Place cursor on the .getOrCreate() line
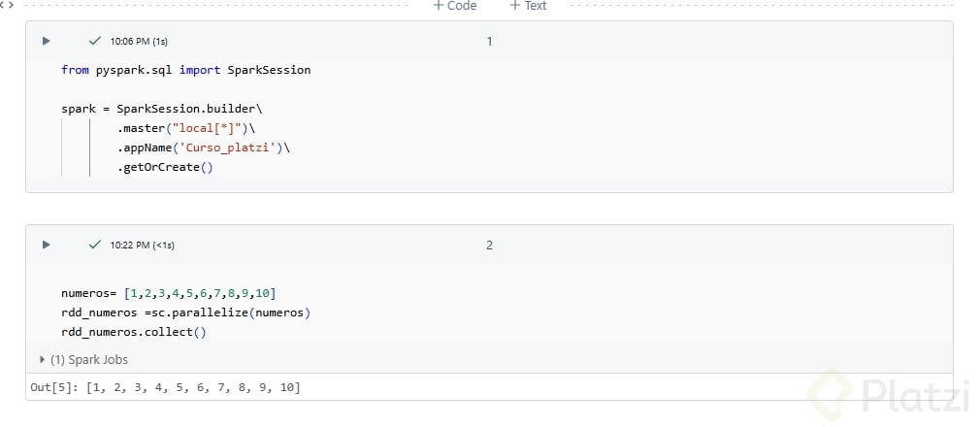The width and height of the screenshot is (980, 427). click(164, 167)
